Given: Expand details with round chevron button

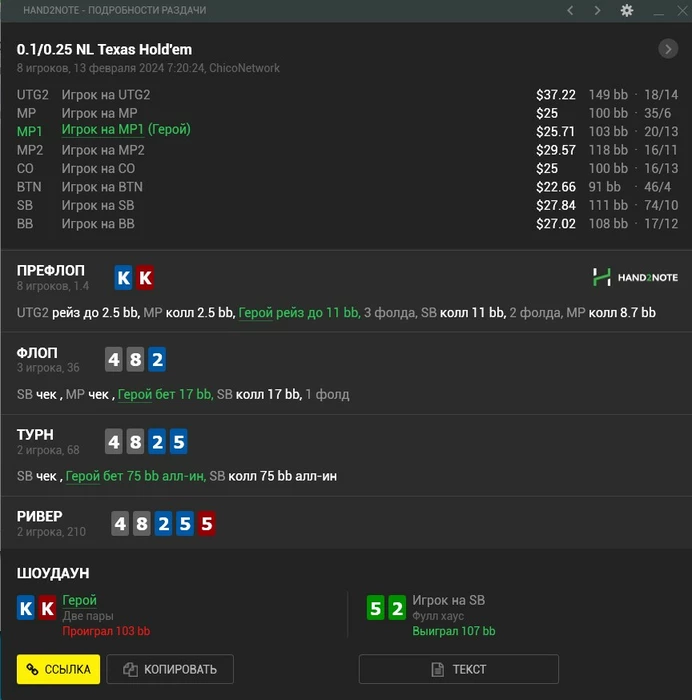Looking at the screenshot, I should tap(668, 49).
